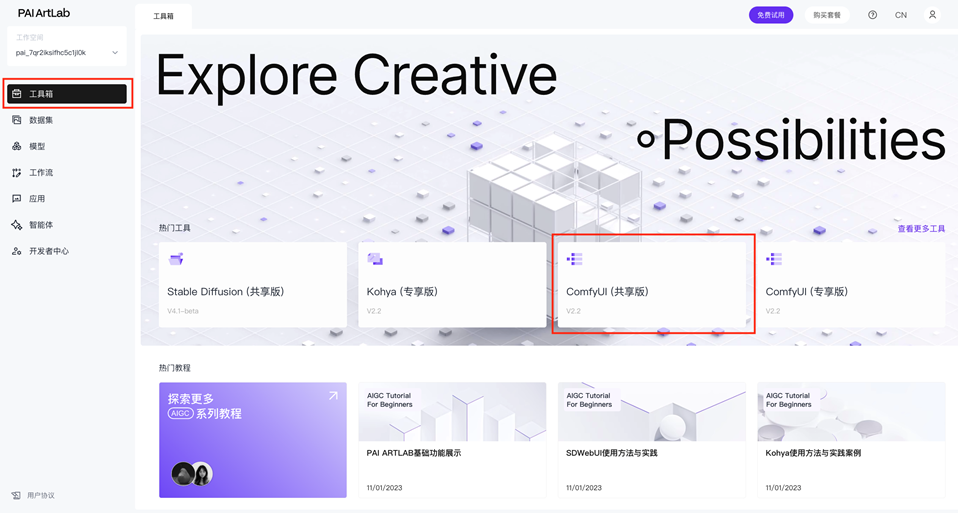Viewport: 958px width, 513px height.
Task: Click 11/01/2023 date under SDWebUI tutorial
Action: tap(584, 487)
